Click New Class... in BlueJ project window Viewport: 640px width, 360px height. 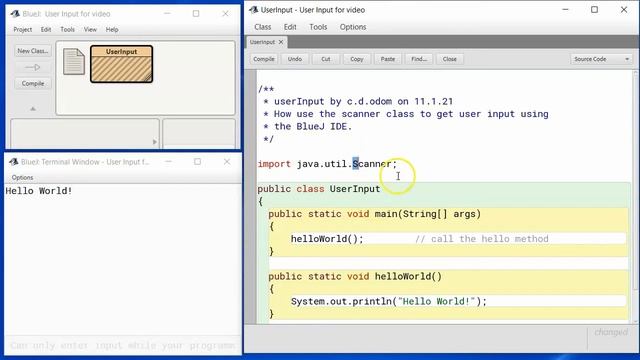click(33, 51)
